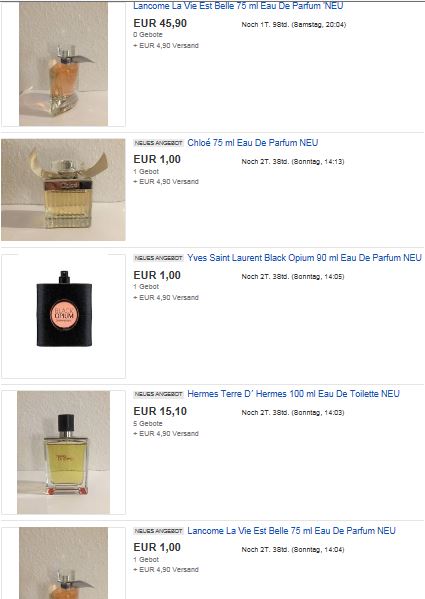Open the top Lancome La Vie Est Belle listing link
This screenshot has height=599, width=425.
point(238,6)
